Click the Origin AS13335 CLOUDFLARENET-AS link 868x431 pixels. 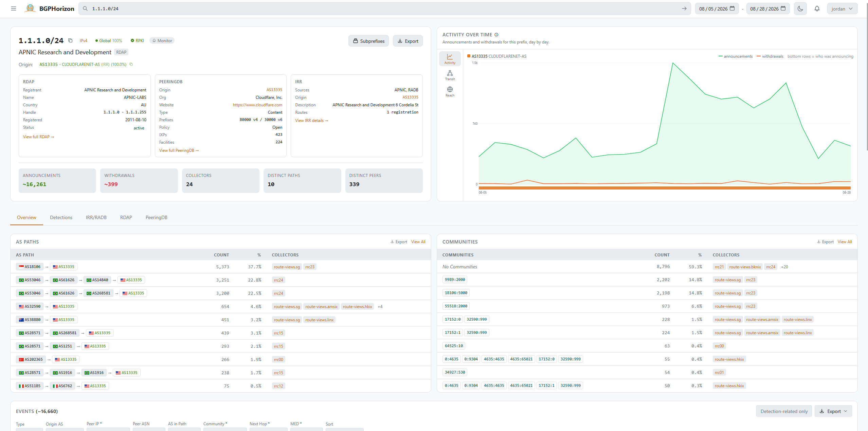pos(83,64)
